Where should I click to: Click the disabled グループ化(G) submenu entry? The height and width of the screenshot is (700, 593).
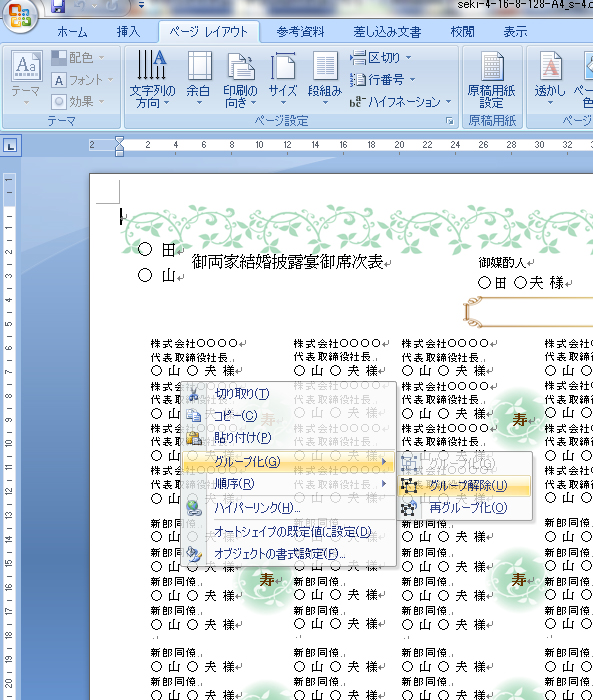(x=464, y=464)
